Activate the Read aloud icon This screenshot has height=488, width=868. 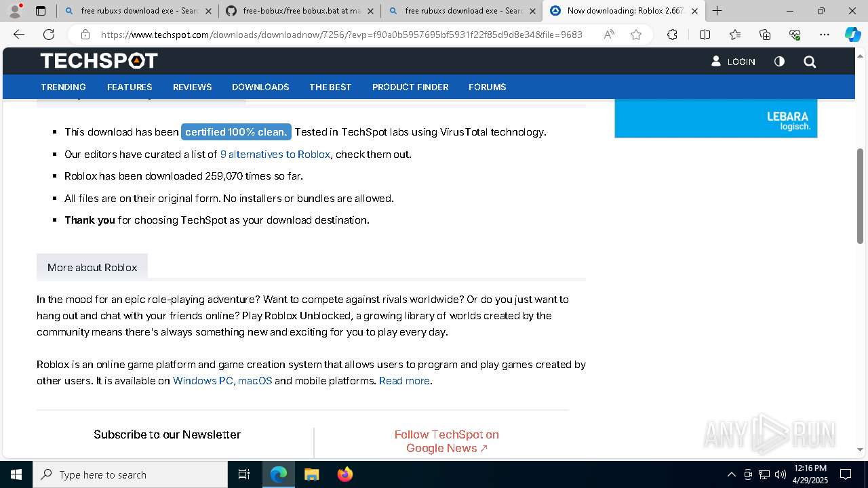[x=609, y=35]
